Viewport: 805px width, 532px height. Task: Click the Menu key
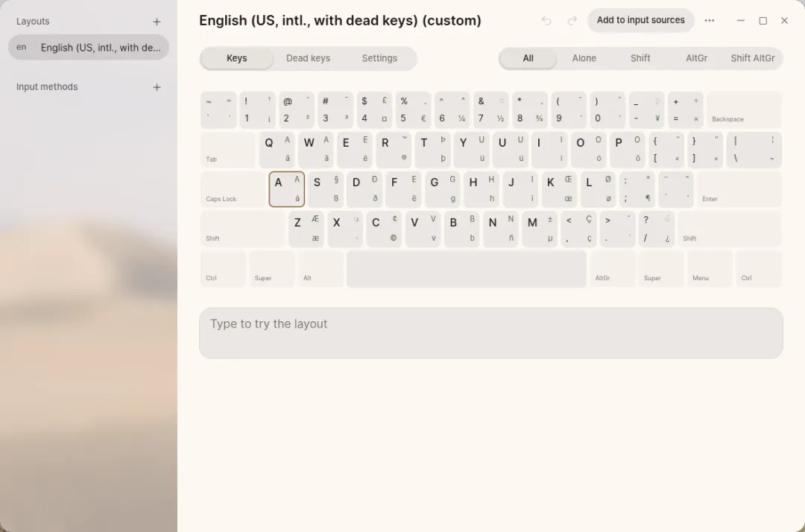pos(710,268)
